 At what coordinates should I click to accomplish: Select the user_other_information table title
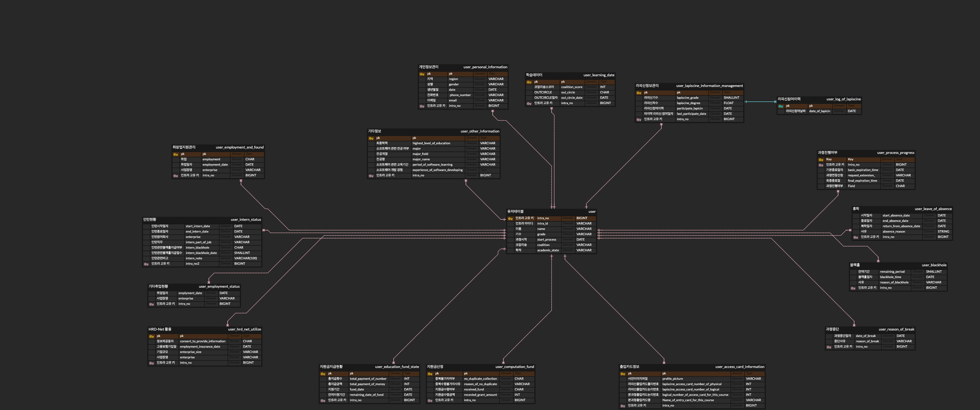coord(480,131)
